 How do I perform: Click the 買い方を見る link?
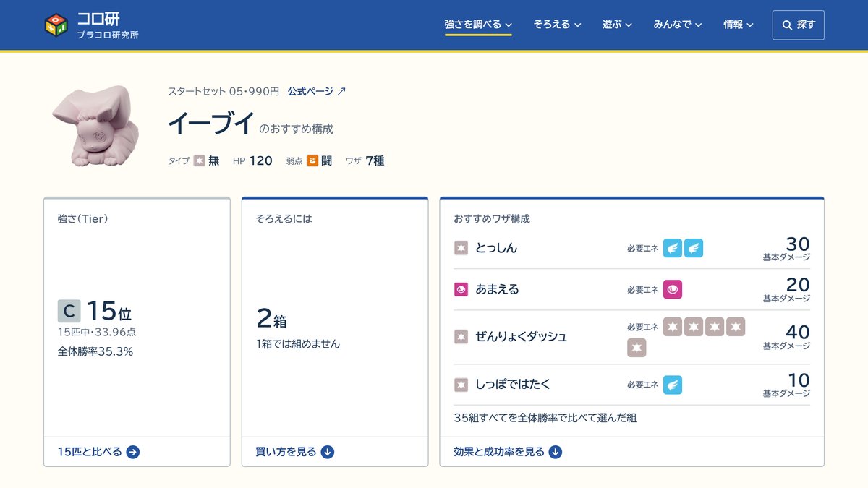tap(294, 452)
